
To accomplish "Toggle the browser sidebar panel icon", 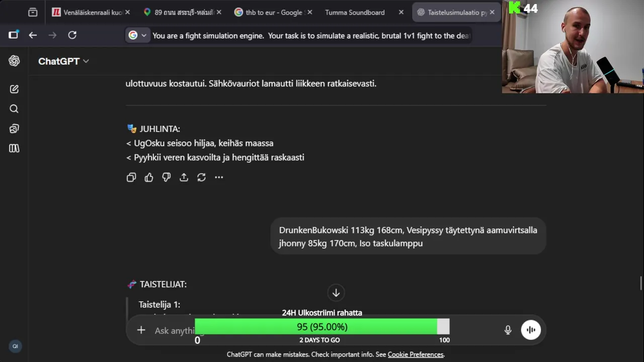I will click(14, 35).
